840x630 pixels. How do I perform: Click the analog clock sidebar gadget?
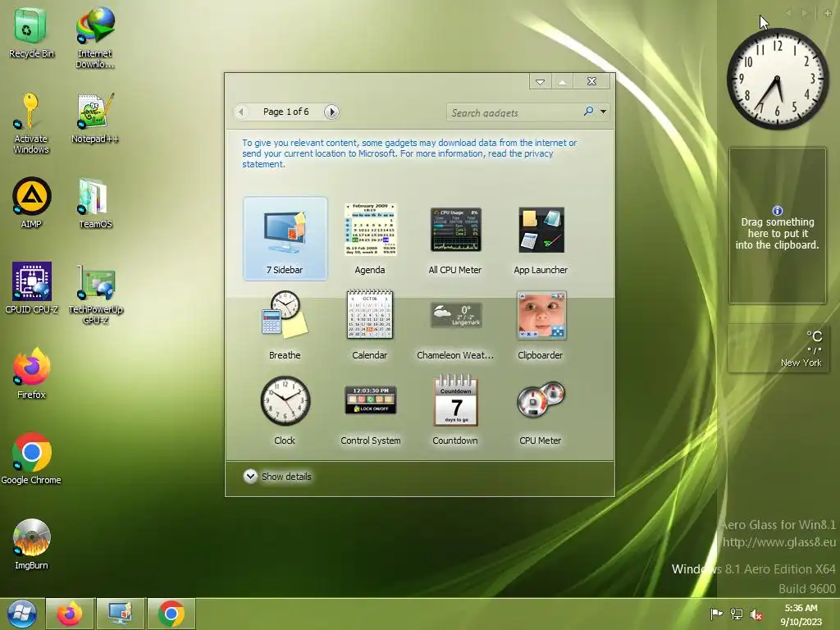pos(778,79)
